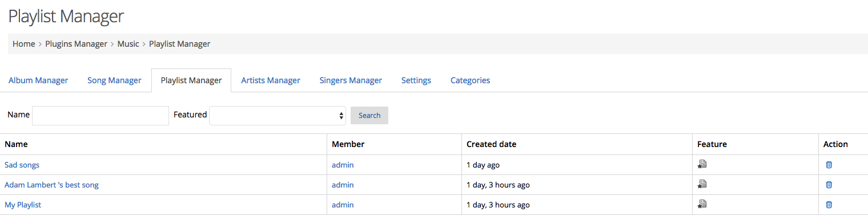Image resolution: width=868 pixels, height=224 pixels.
Task: Open admin profile in My Playlist row
Action: pos(343,205)
